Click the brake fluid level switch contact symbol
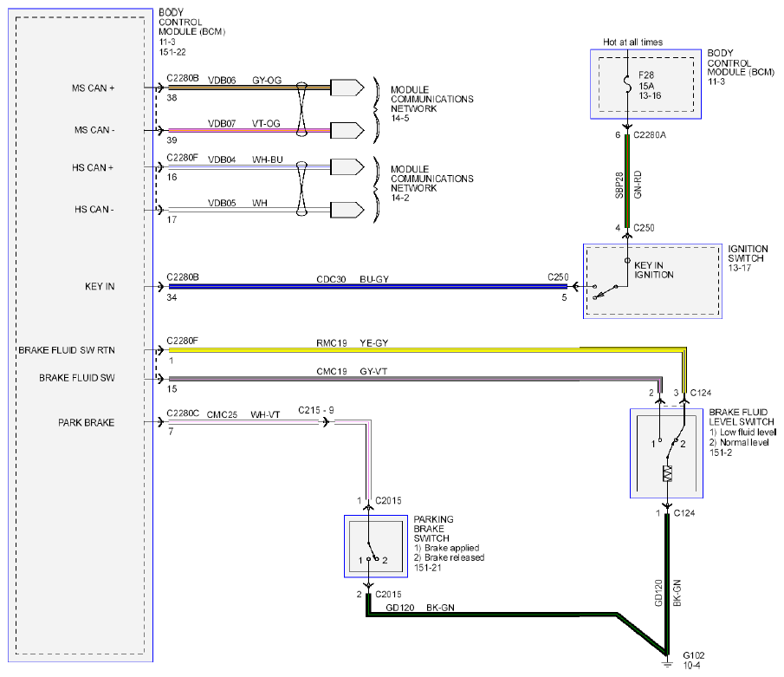784x677 pixels. [671, 441]
